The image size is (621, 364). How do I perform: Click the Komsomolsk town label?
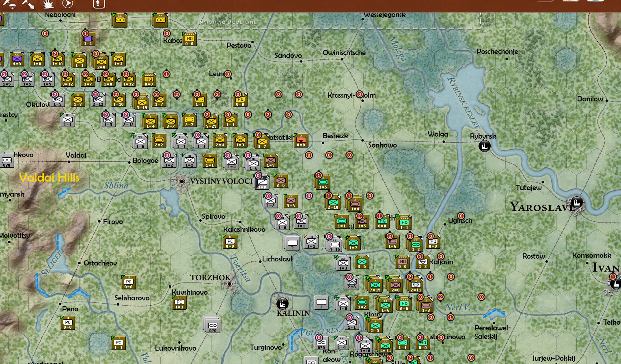[x=592, y=255]
